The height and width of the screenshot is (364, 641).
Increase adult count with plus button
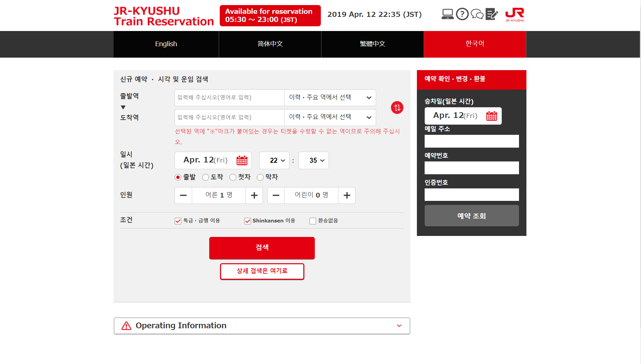click(254, 195)
